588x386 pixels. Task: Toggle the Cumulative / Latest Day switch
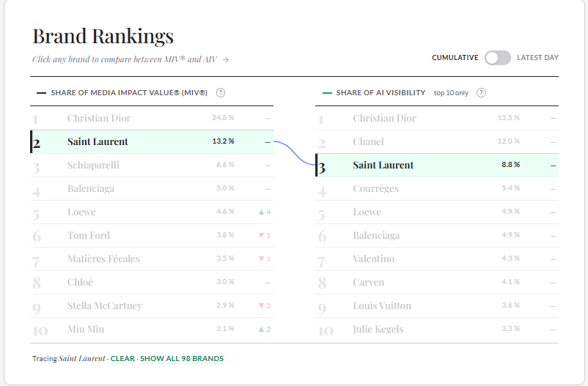pyautogui.click(x=497, y=58)
